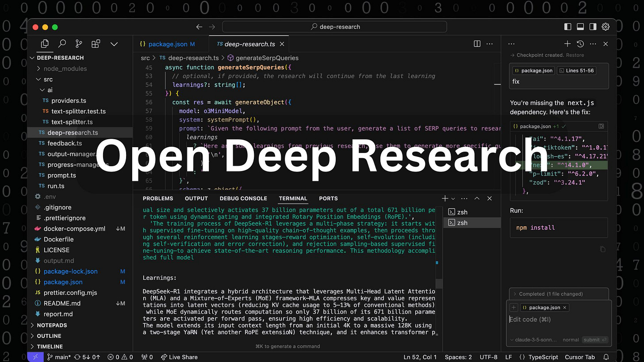Switch to the PROBLEMS panel tab

[157, 198]
